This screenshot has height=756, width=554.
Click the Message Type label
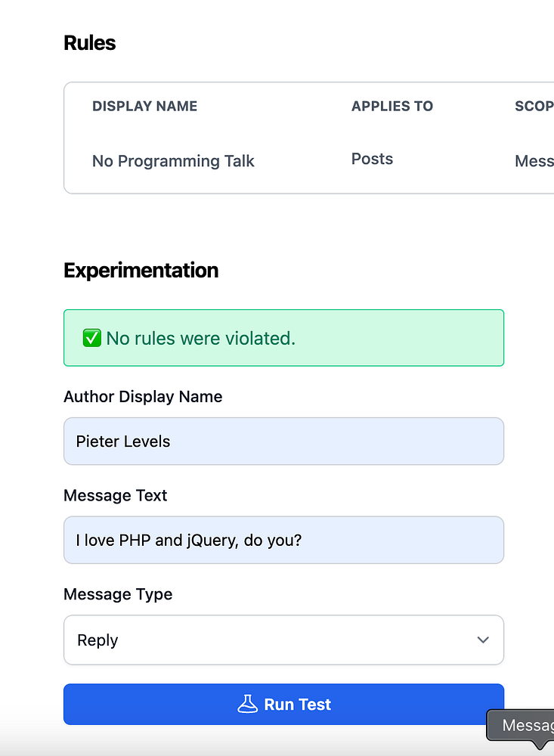118,594
